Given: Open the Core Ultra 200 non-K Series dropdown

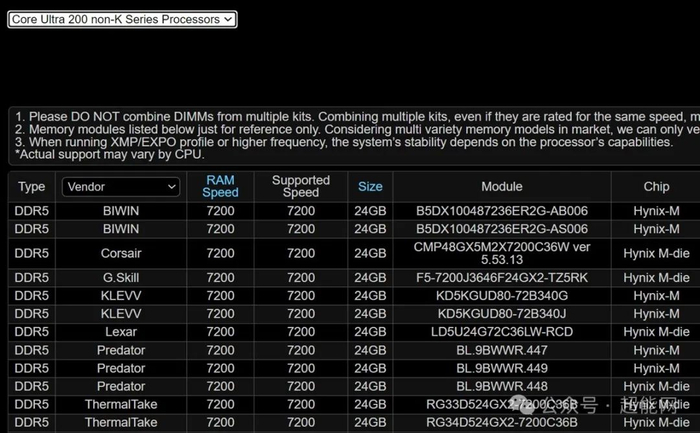Looking at the screenshot, I should (122, 19).
